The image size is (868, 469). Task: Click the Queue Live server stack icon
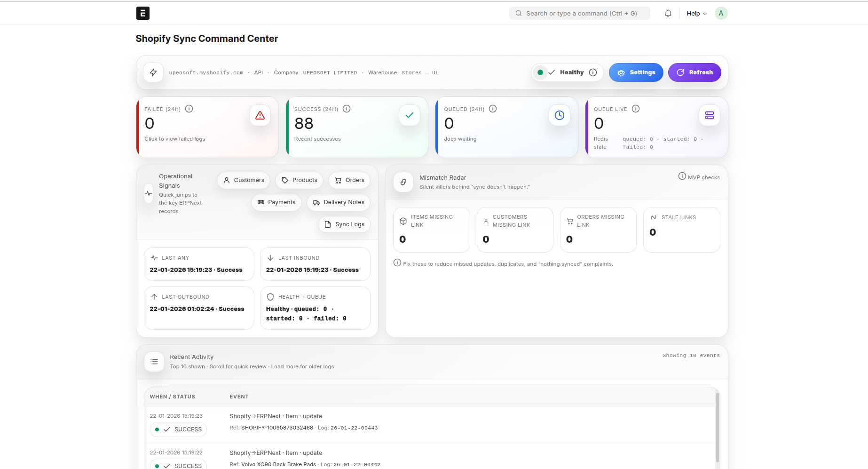[710, 115]
